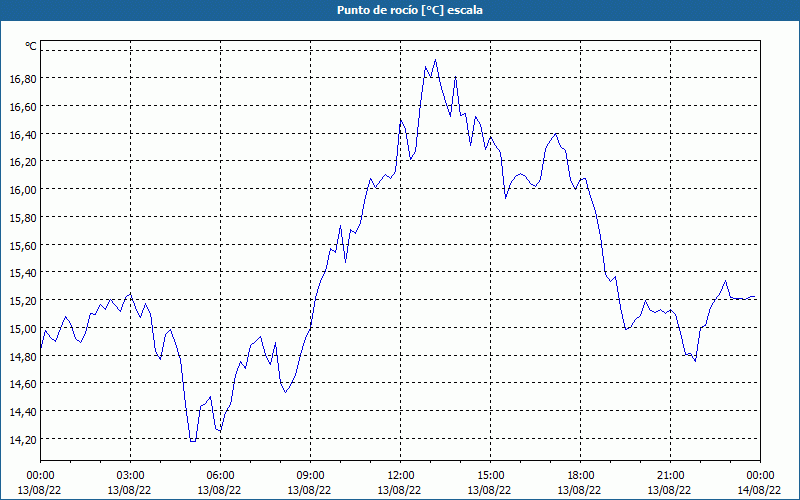The width and height of the screenshot is (800, 500).
Task: Click the 14,20 y-axis value
Action: pyautogui.click(x=23, y=439)
